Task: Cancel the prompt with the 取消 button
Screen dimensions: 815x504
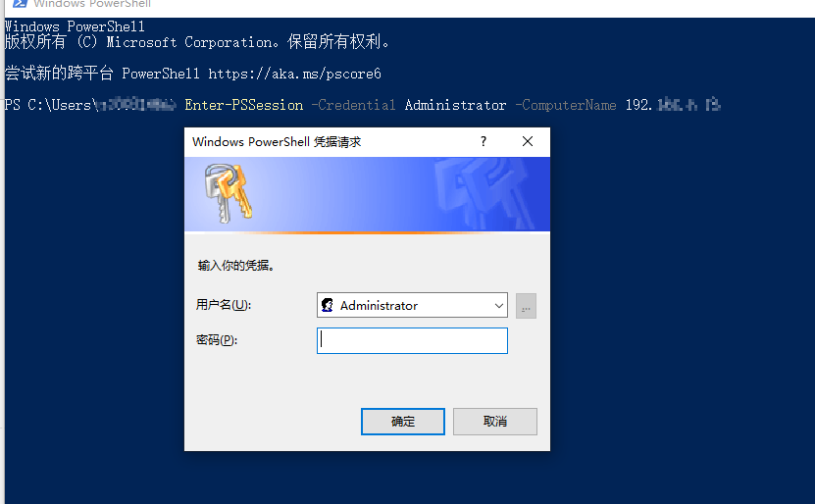Action: tap(495, 422)
